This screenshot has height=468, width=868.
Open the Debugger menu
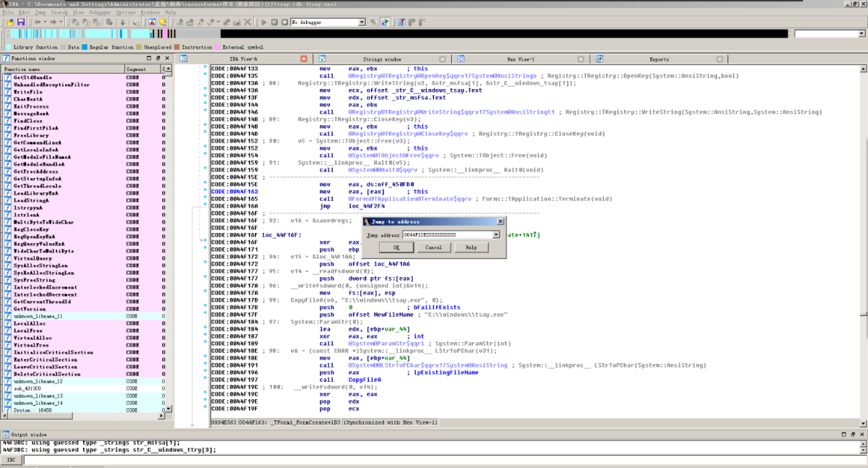101,12
